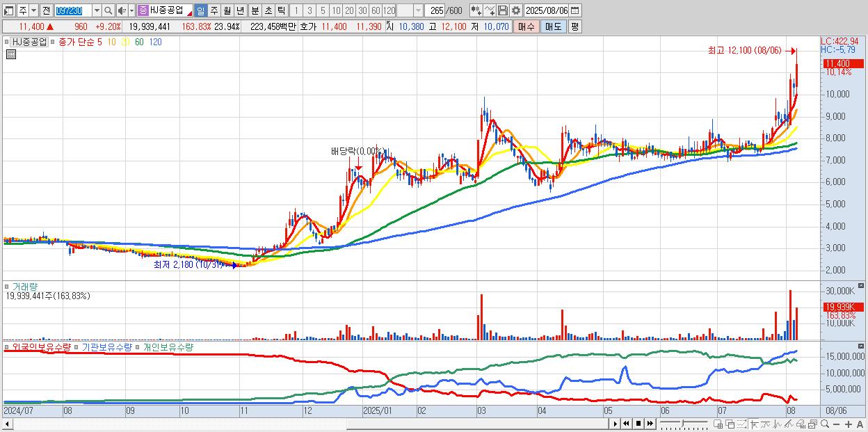Toggle the 외국인보유수량 indicator marker

click(x=7, y=346)
